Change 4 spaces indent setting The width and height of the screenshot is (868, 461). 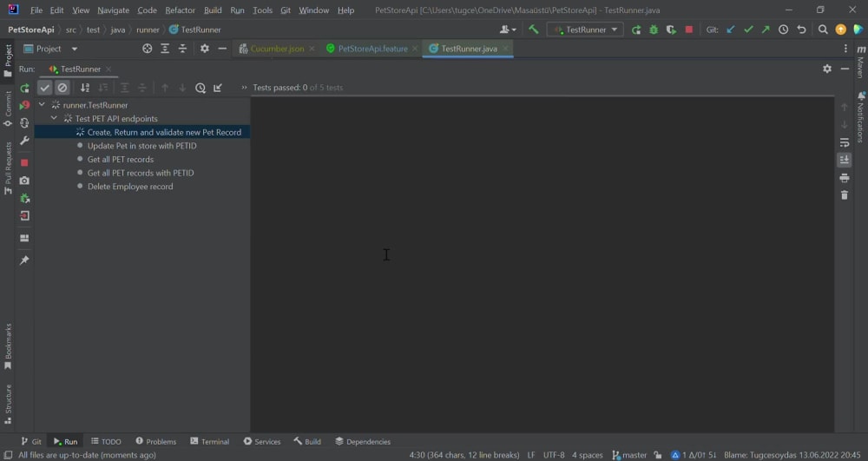[588, 455]
